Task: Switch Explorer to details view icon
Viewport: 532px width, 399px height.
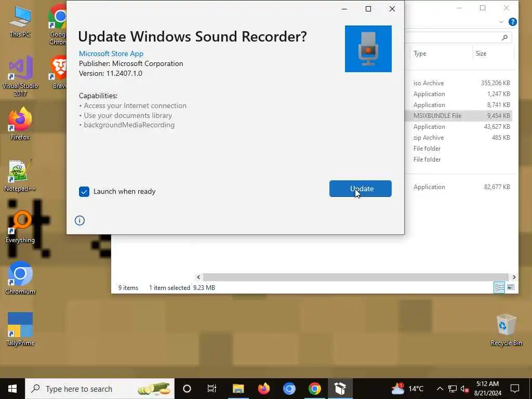Action: coord(499,288)
